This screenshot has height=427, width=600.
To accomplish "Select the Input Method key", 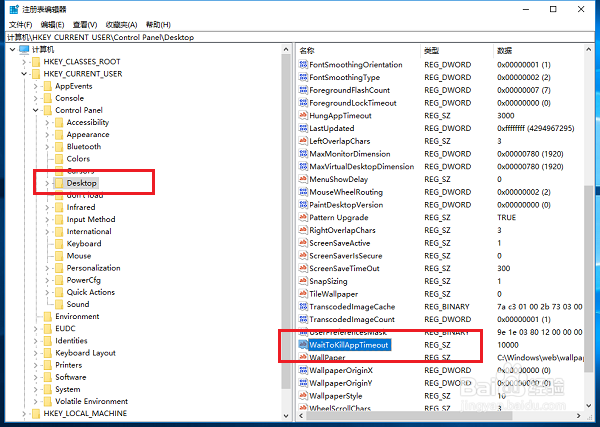I will click(91, 219).
